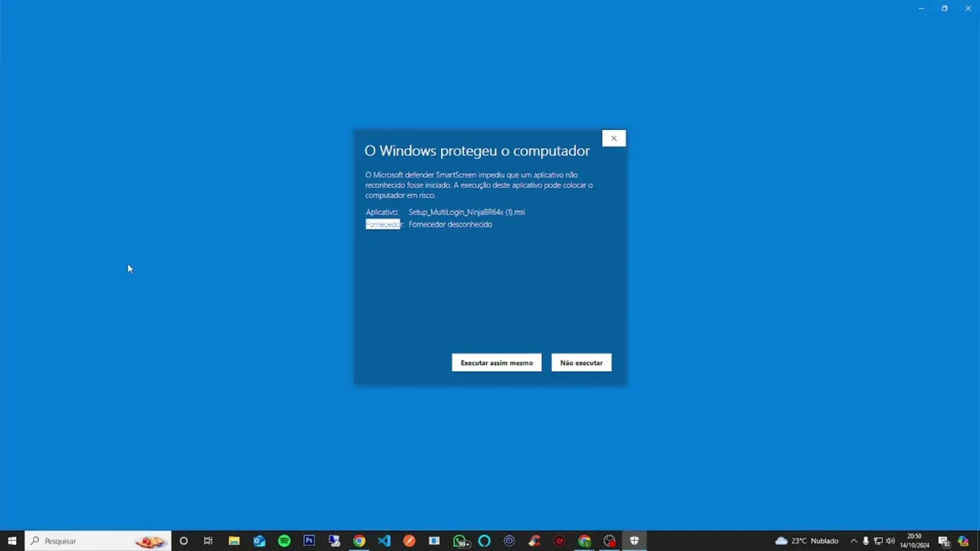Open Task View on the taskbar

tap(208, 541)
